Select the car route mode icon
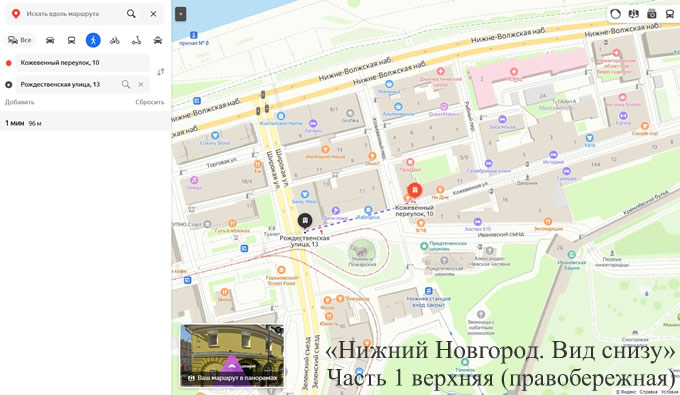 tap(50, 40)
